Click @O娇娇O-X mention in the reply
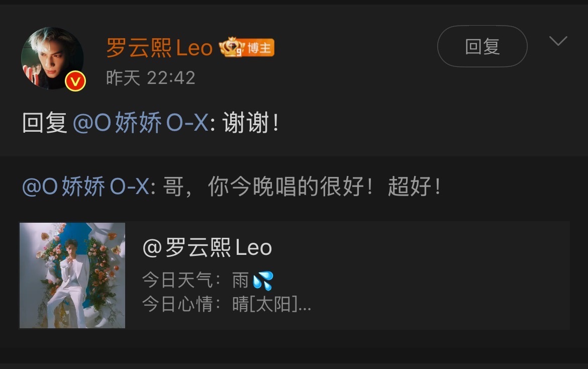This screenshot has height=369, width=588. coord(141,123)
